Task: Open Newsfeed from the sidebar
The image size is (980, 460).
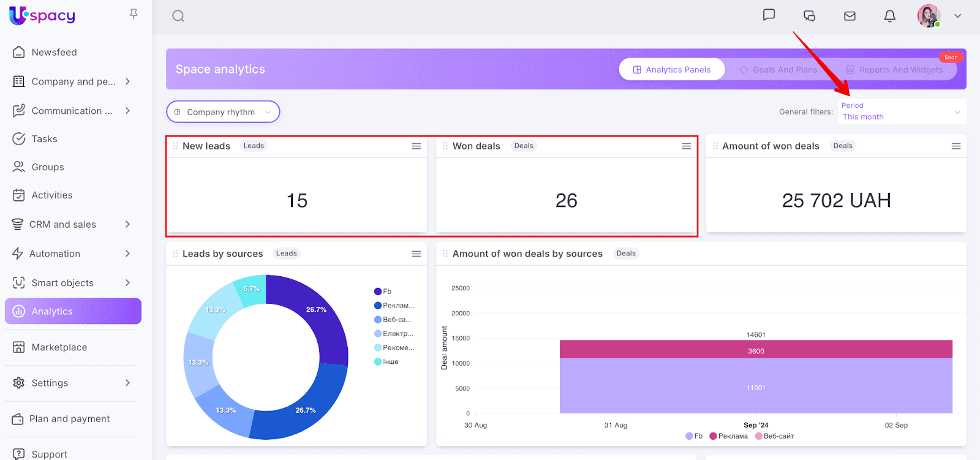Action: pyautogui.click(x=54, y=53)
